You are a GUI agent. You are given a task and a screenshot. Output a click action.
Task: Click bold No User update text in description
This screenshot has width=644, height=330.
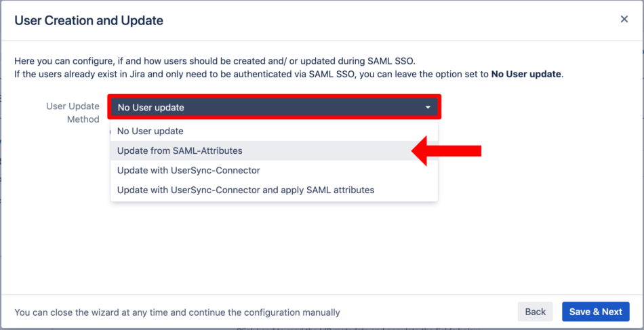tap(526, 75)
